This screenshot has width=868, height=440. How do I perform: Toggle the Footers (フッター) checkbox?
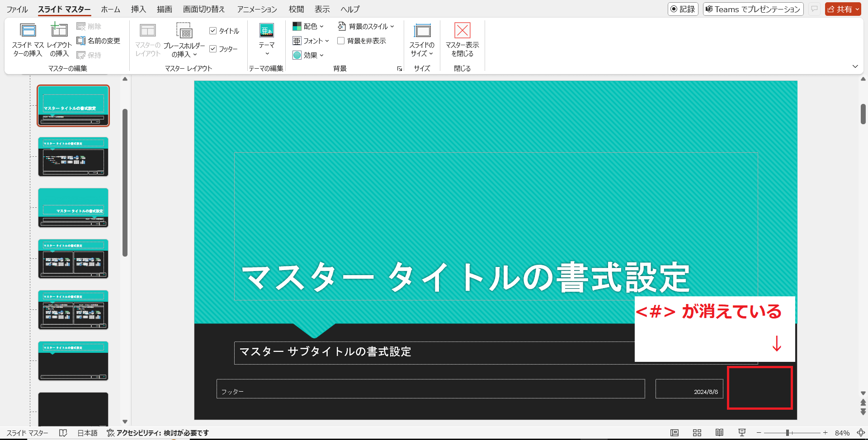[213, 49]
